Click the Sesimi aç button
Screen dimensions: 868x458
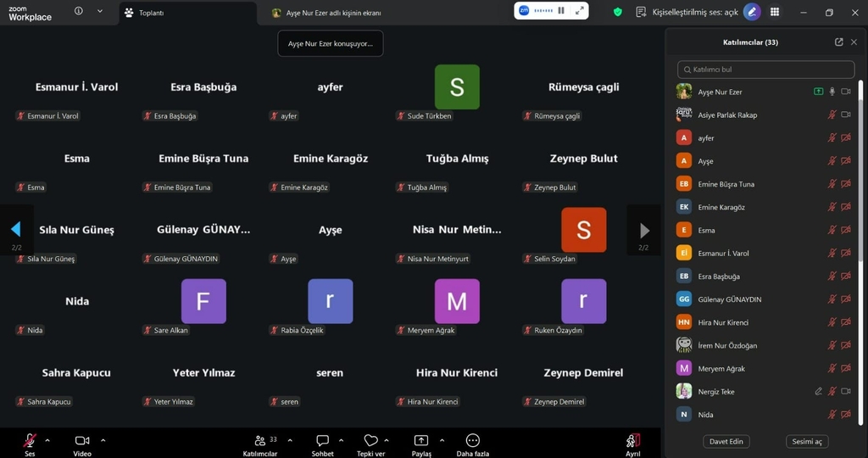tap(806, 442)
